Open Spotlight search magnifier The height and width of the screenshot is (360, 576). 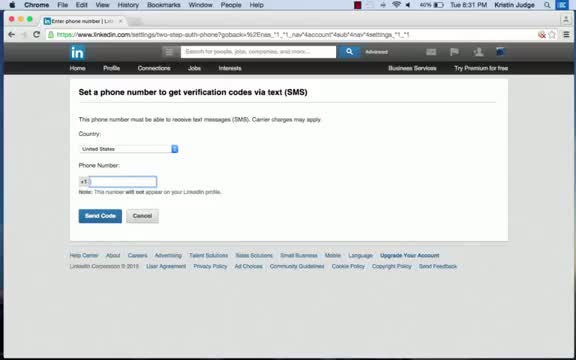click(547, 5)
